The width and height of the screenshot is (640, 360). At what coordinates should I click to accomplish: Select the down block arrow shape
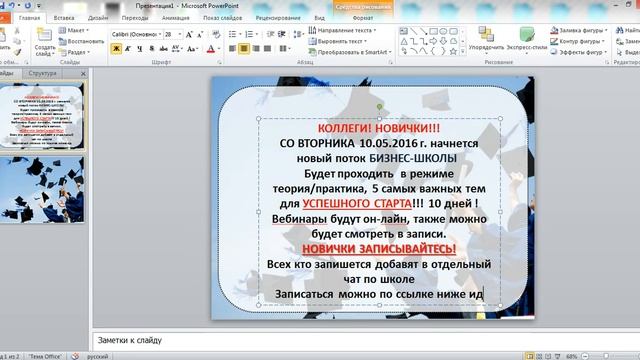[443, 41]
